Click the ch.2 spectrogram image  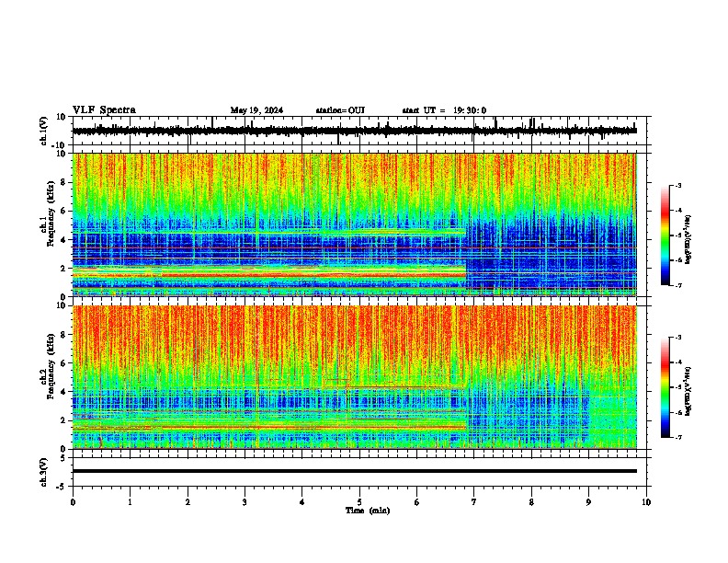355,377
